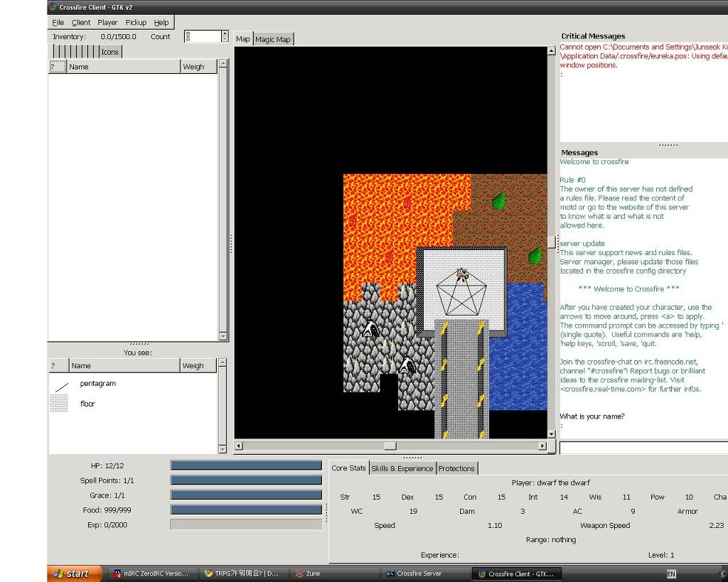Click the dwarf character on the pentagram

(x=461, y=274)
